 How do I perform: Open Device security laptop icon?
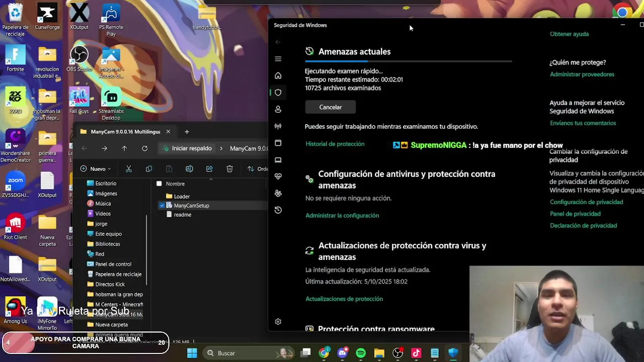278,160
